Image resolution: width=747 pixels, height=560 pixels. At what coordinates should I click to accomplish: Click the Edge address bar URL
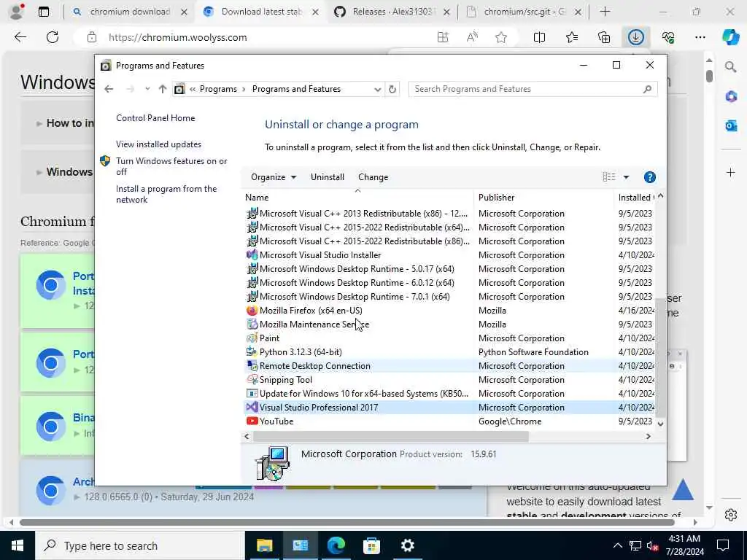click(x=177, y=38)
